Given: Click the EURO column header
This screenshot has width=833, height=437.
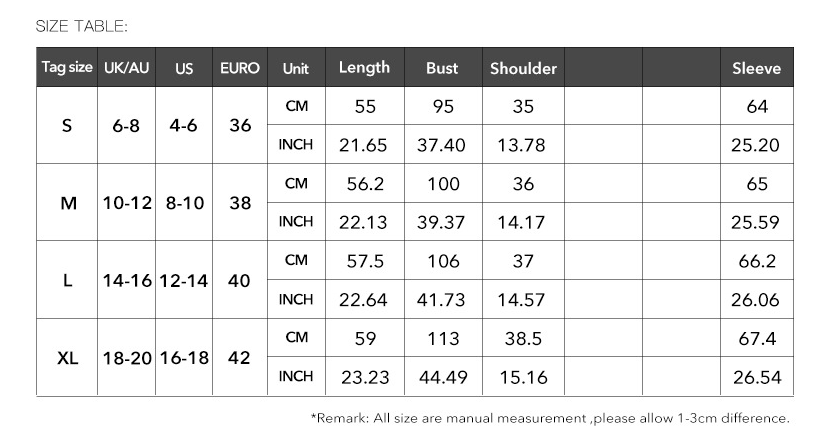Looking at the screenshot, I should (x=240, y=67).
